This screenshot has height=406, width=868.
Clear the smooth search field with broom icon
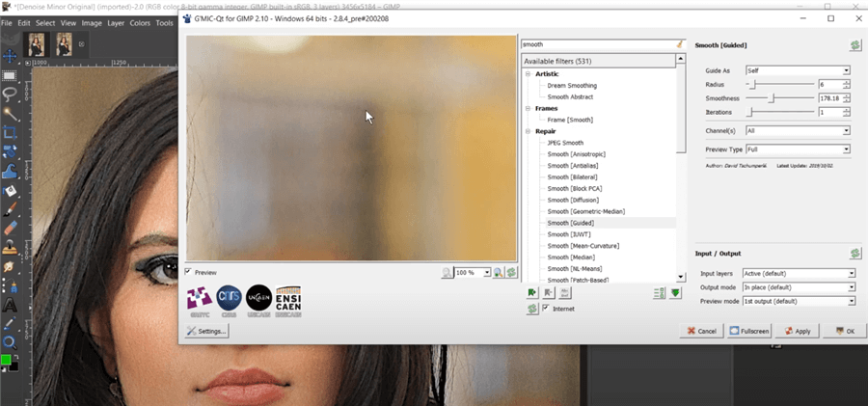click(680, 44)
